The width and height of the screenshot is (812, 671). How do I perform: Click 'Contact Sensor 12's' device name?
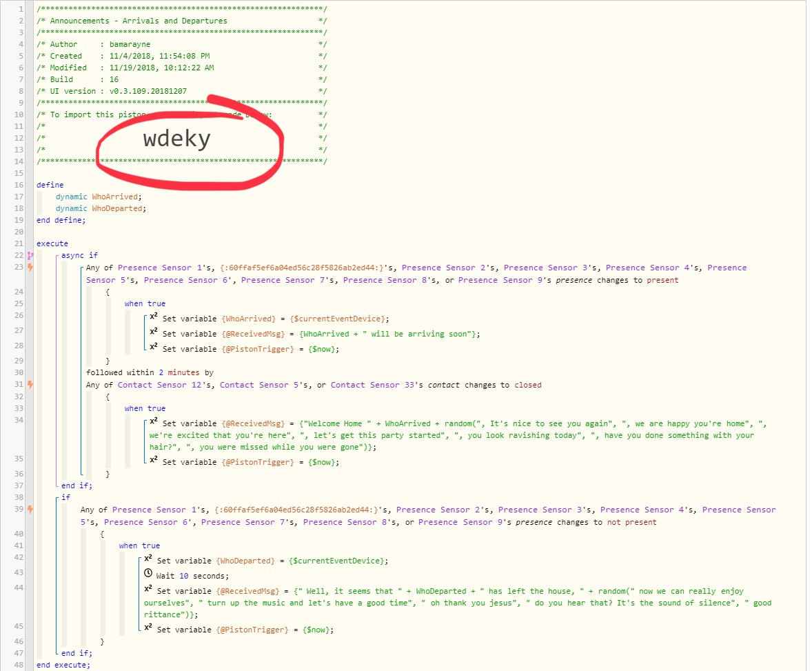coord(166,385)
